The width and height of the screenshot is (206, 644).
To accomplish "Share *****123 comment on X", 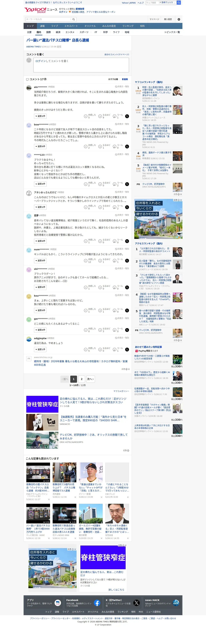I will tap(127, 184).
